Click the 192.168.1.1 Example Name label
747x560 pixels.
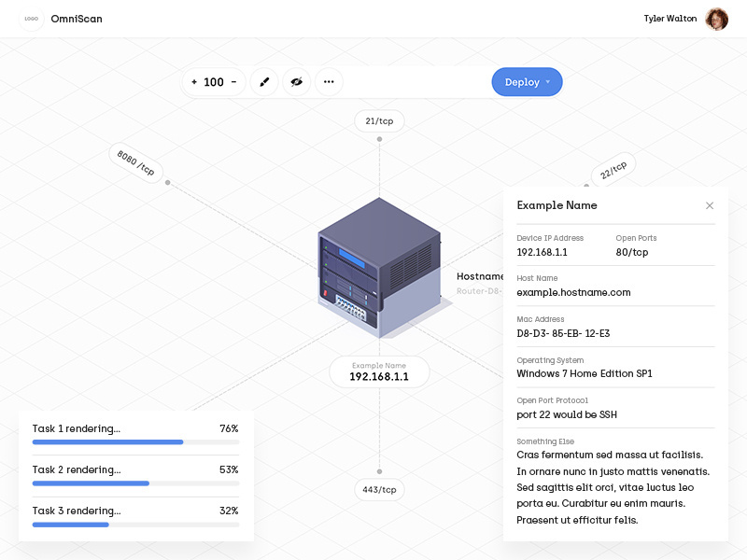point(379,371)
